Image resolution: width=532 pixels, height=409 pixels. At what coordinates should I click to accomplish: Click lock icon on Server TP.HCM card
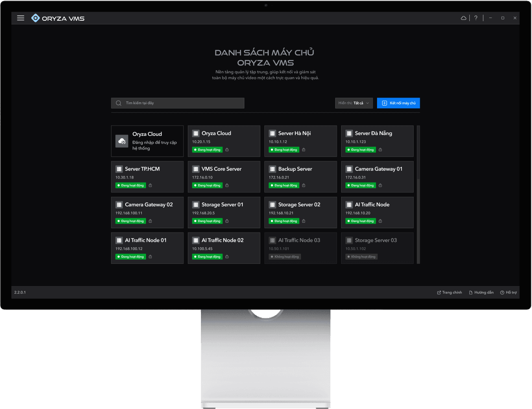150,185
